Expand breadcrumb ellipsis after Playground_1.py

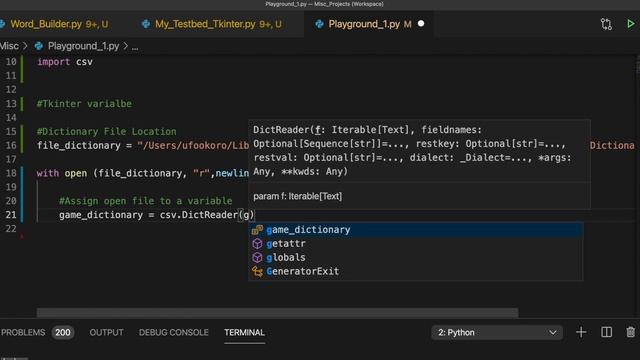(135, 46)
